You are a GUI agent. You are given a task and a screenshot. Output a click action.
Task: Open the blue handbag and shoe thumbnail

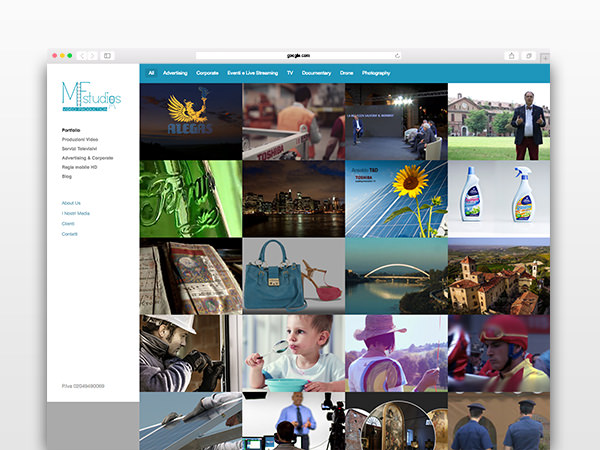(293, 276)
